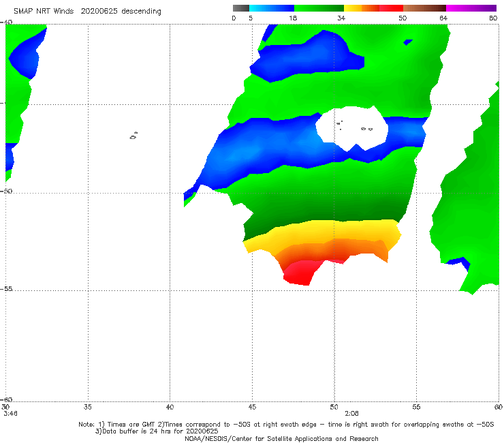Click the '5' label under the color bar

coord(251,18)
